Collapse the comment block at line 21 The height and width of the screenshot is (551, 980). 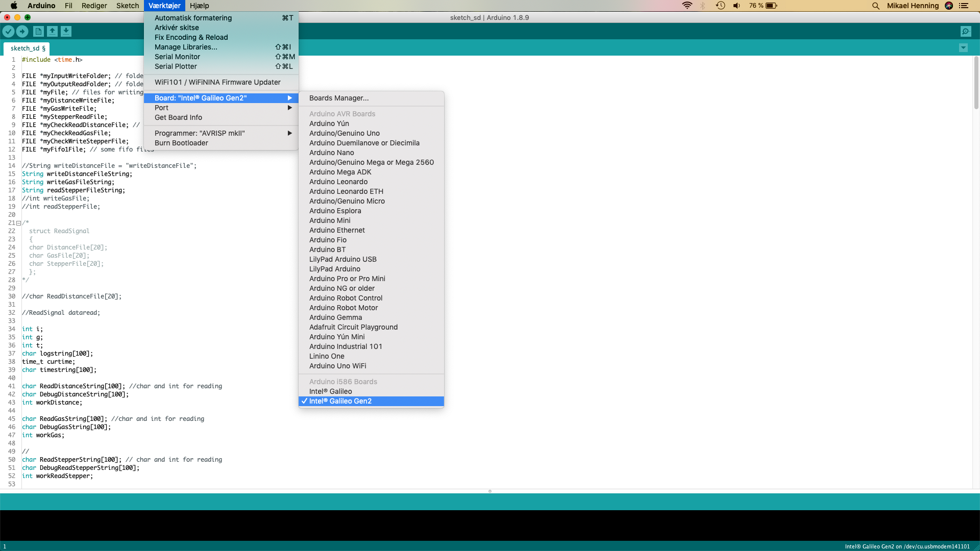click(x=19, y=223)
